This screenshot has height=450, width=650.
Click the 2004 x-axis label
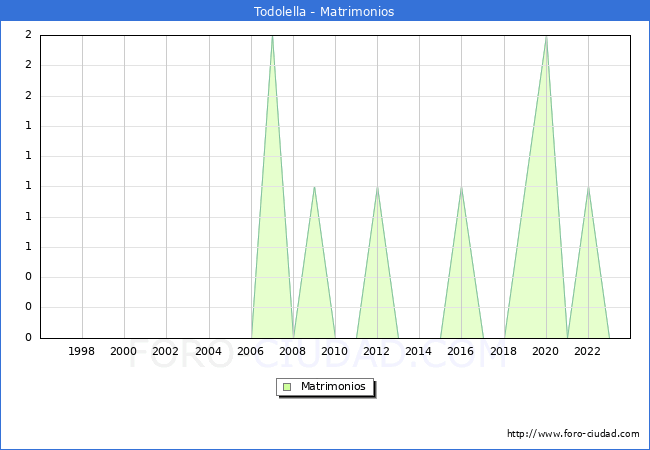[x=208, y=351]
